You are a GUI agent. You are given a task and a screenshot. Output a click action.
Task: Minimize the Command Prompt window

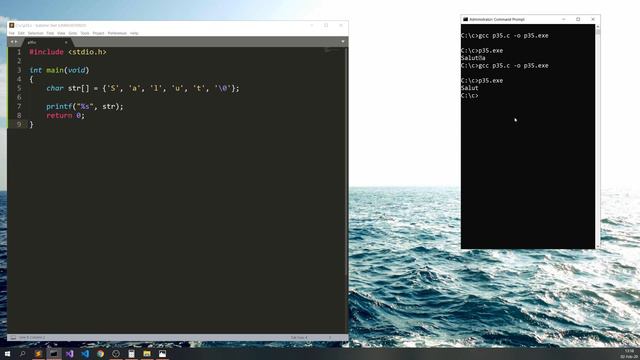pyautogui.click(x=564, y=19)
